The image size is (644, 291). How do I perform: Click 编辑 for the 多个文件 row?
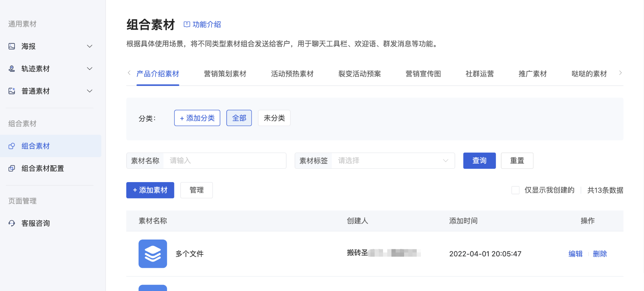(x=576, y=254)
